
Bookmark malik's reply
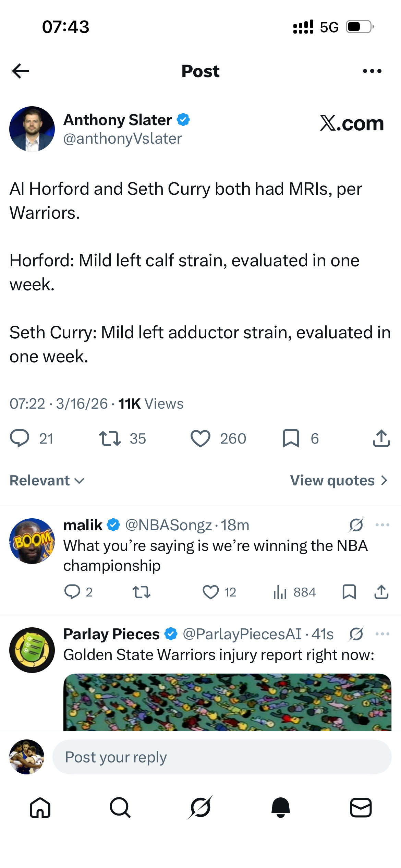(x=350, y=591)
